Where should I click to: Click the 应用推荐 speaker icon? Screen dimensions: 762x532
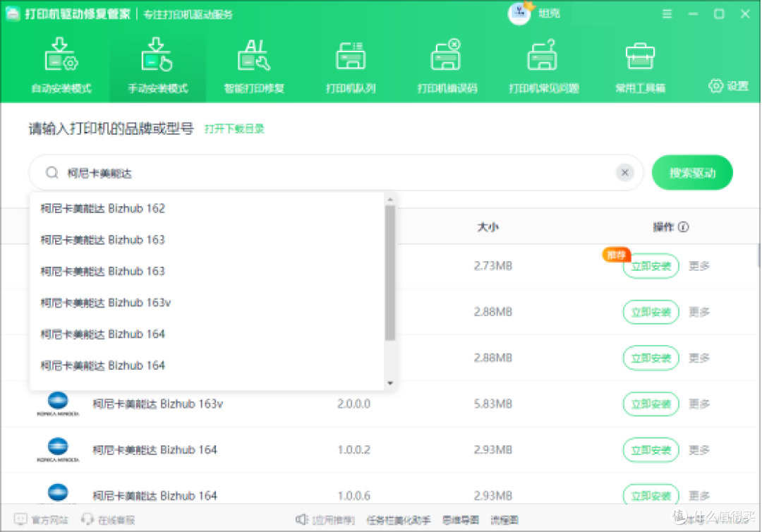(302, 520)
